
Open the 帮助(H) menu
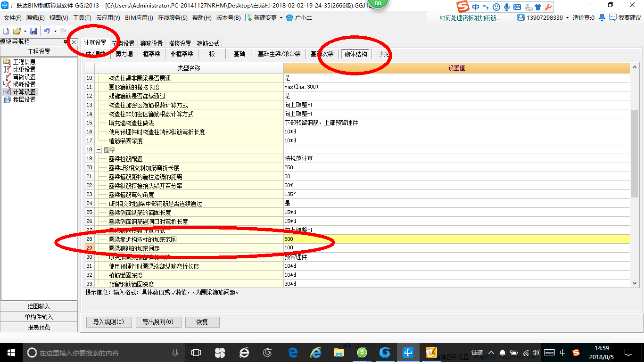(202, 18)
